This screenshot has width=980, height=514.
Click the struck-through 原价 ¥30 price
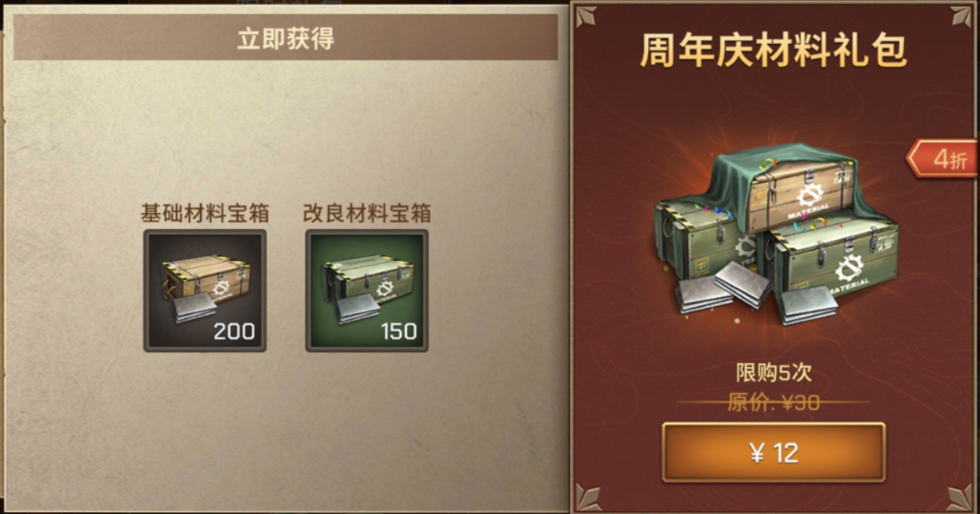click(x=774, y=402)
